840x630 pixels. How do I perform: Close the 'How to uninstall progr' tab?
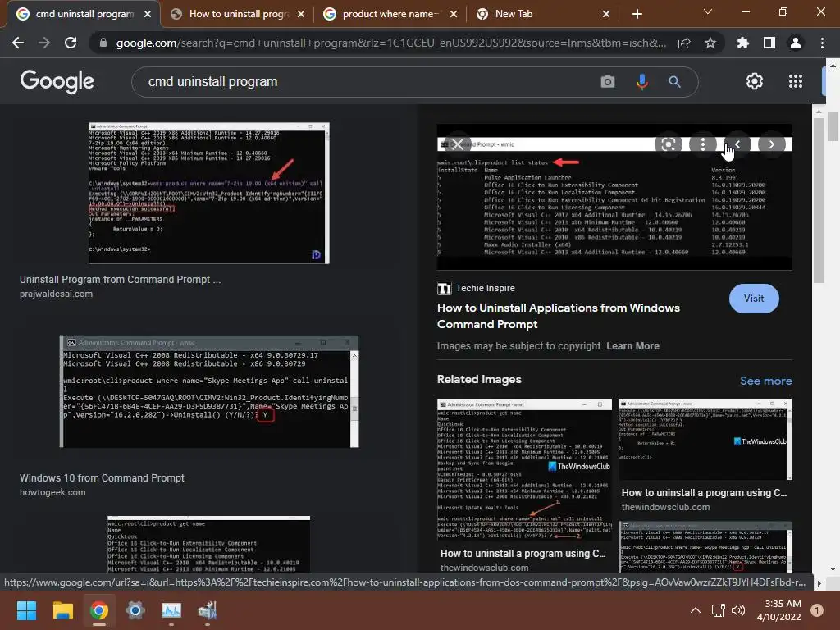point(301,14)
